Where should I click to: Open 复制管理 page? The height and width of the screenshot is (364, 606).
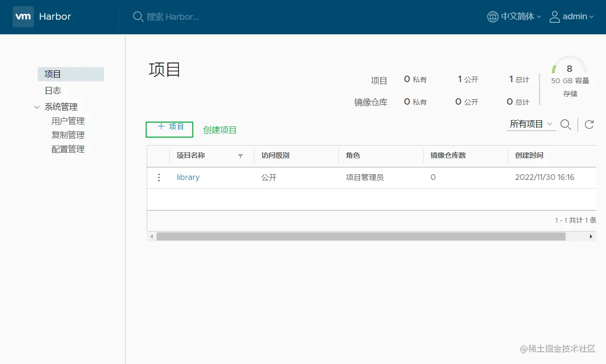(x=68, y=135)
